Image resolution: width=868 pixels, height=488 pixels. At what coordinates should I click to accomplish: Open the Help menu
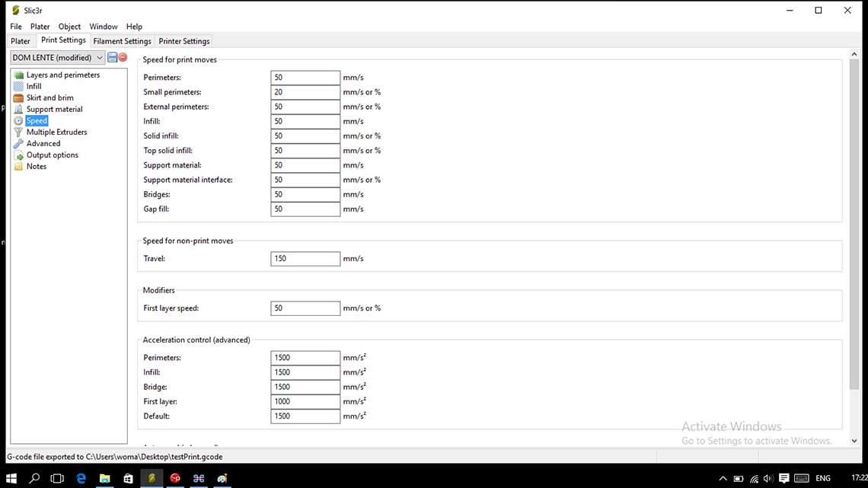click(x=134, y=27)
